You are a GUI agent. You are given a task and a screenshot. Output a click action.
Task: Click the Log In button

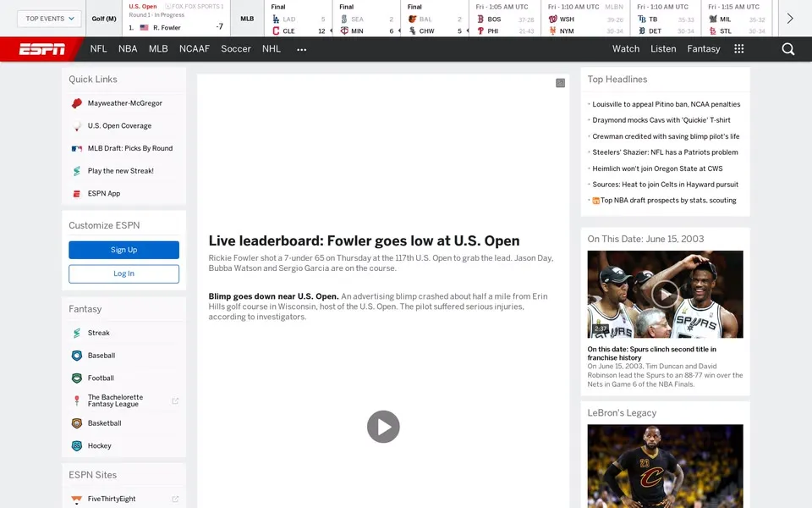[123, 273]
